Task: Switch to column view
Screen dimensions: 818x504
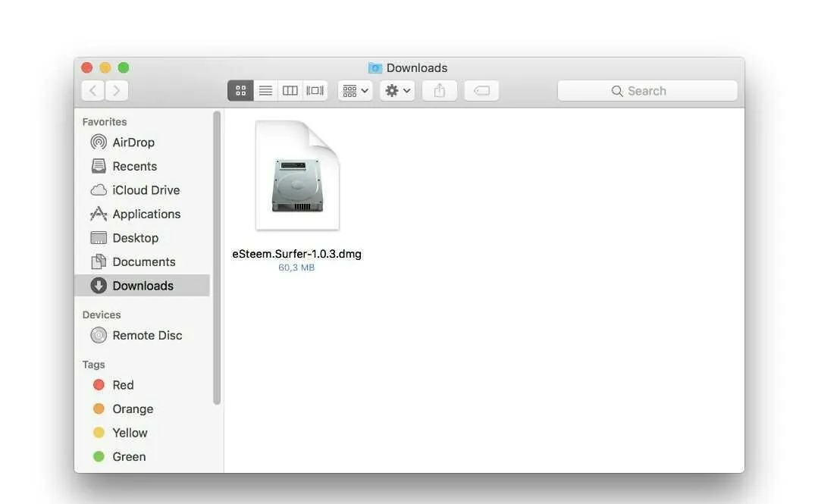Action: click(x=290, y=91)
